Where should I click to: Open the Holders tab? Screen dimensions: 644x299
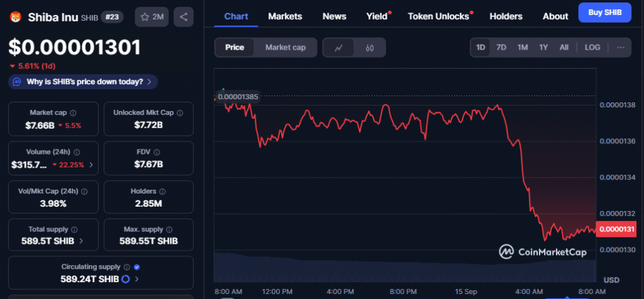(506, 16)
